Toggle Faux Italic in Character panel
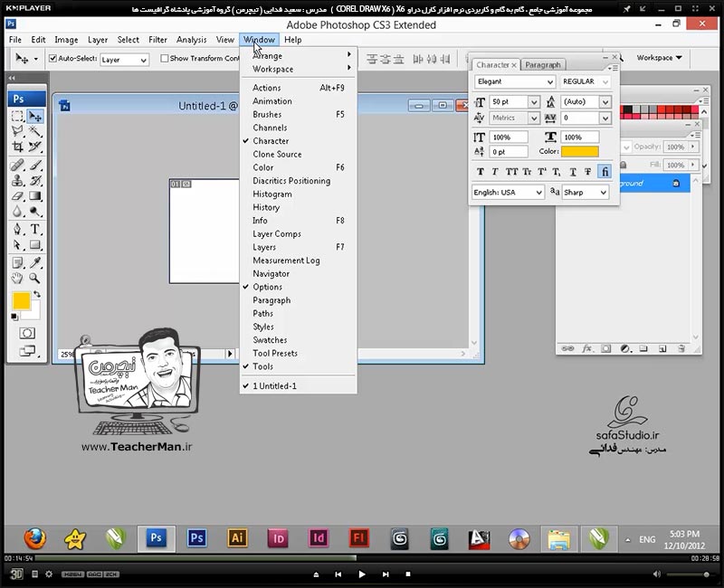Screen dimensions: 724x588 pos(495,172)
